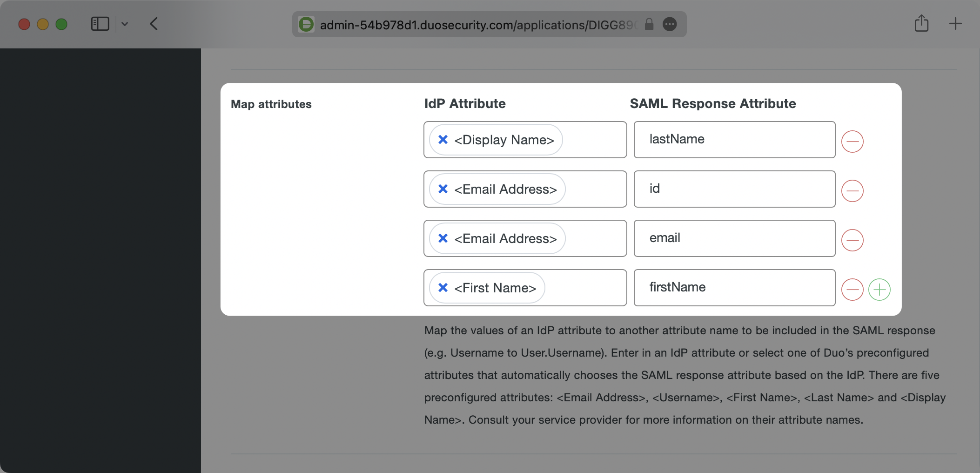
Task: Remove the email attribute mapping row
Action: click(x=852, y=240)
